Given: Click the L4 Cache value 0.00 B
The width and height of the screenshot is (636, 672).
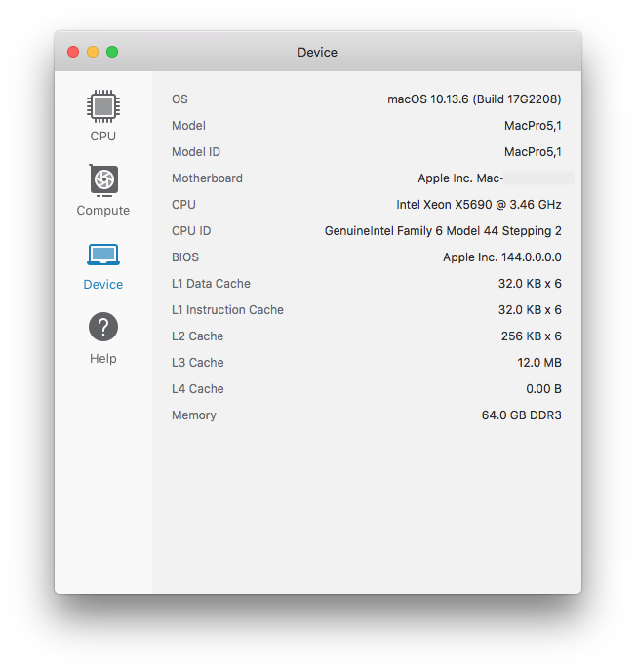Looking at the screenshot, I should pos(544,389).
